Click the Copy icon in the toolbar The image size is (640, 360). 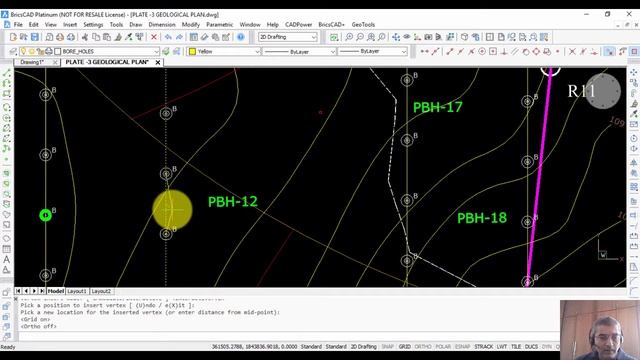click(x=96, y=37)
